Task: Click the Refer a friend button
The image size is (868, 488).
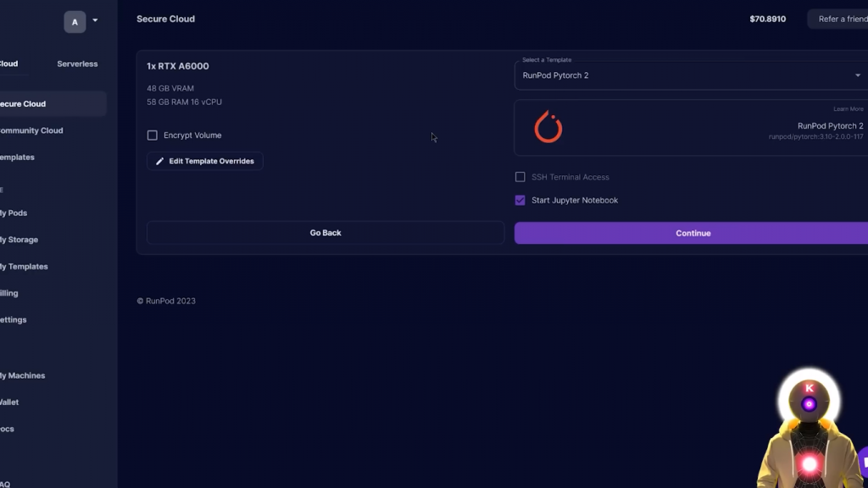Action: coord(841,19)
